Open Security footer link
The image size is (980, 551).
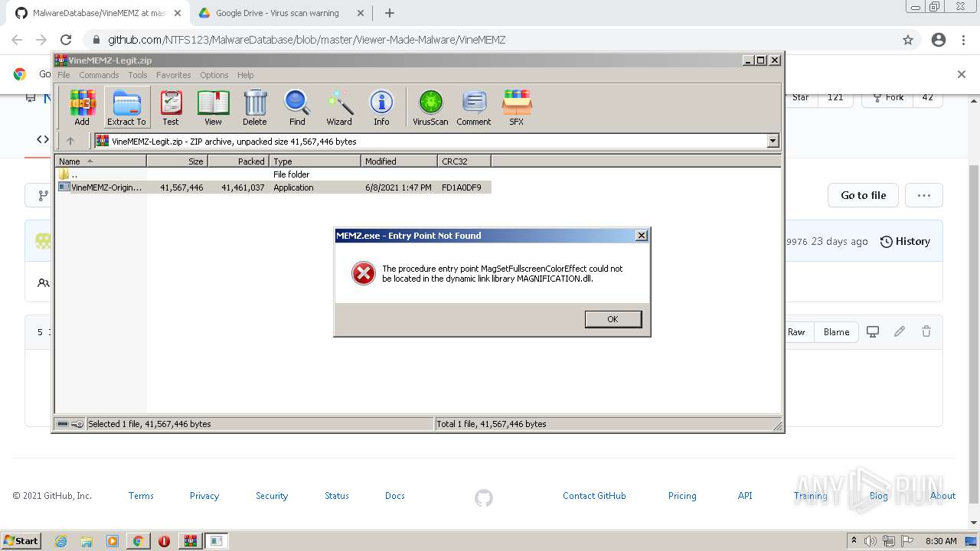(x=272, y=496)
